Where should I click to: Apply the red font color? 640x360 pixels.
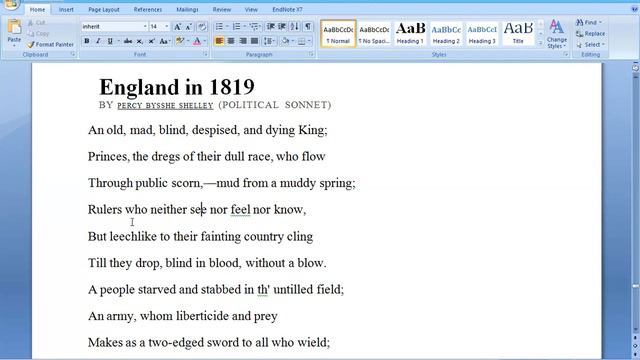pos(197,41)
